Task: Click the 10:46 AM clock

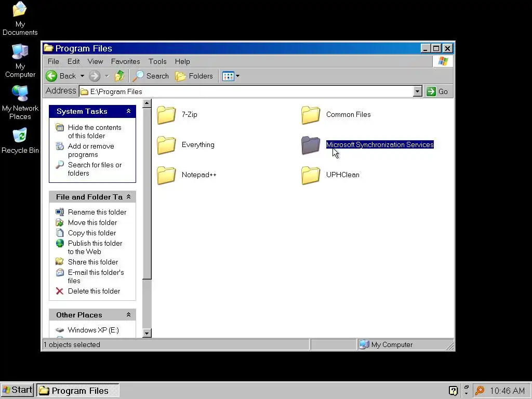Action: (507, 391)
